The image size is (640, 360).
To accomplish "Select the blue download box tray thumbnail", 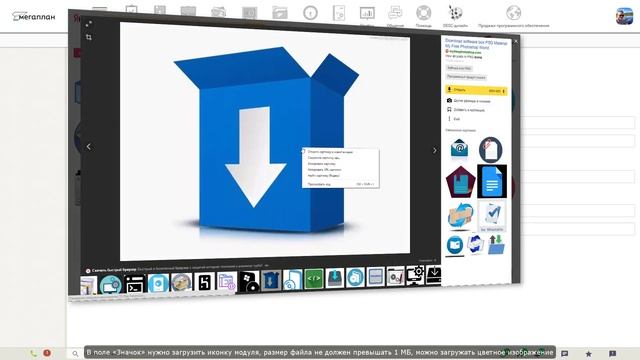I will pos(335,278).
